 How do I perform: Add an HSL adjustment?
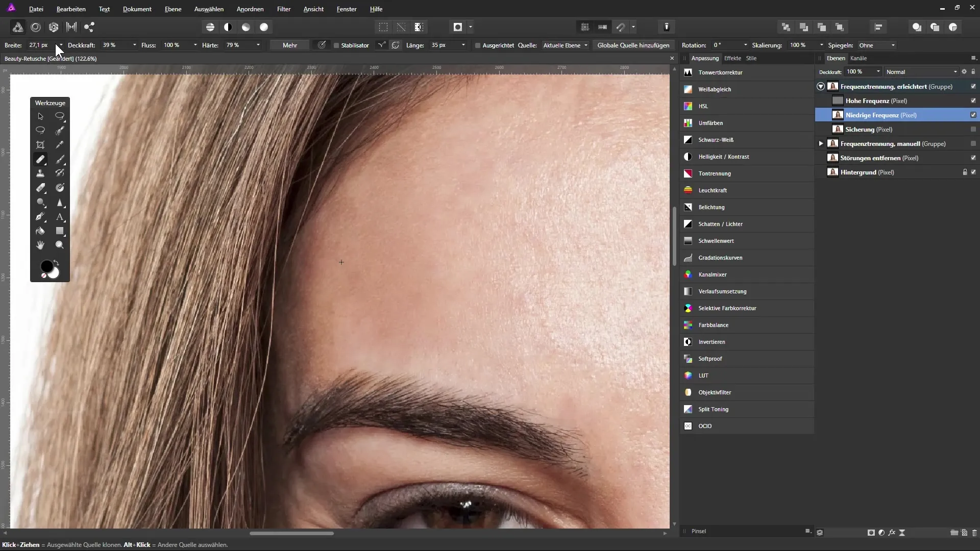click(747, 106)
